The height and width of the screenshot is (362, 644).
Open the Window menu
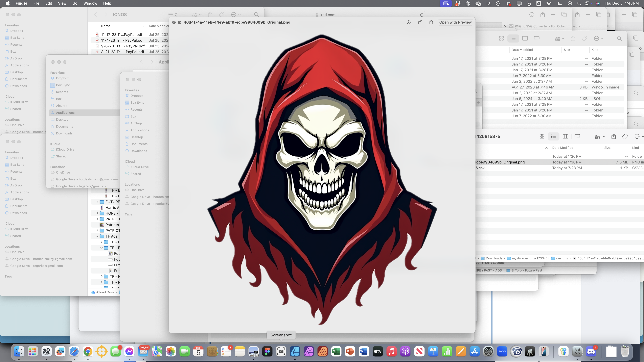pyautogui.click(x=90, y=3)
